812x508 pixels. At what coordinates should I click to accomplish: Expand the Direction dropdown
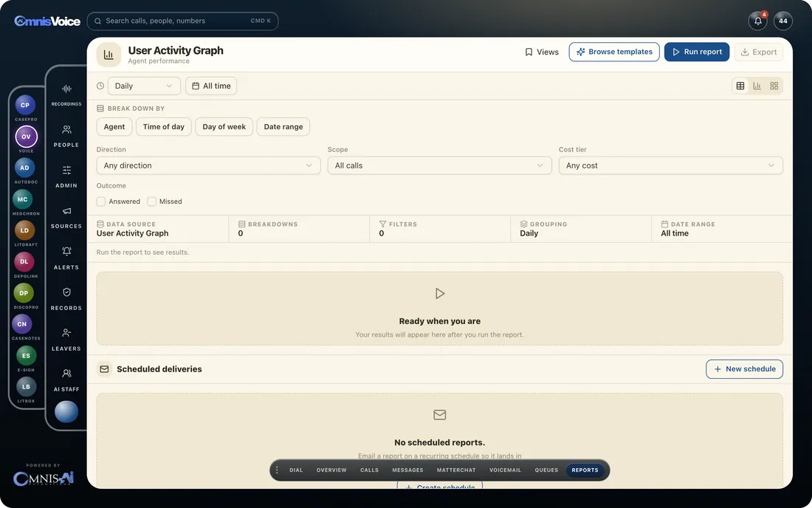208,165
